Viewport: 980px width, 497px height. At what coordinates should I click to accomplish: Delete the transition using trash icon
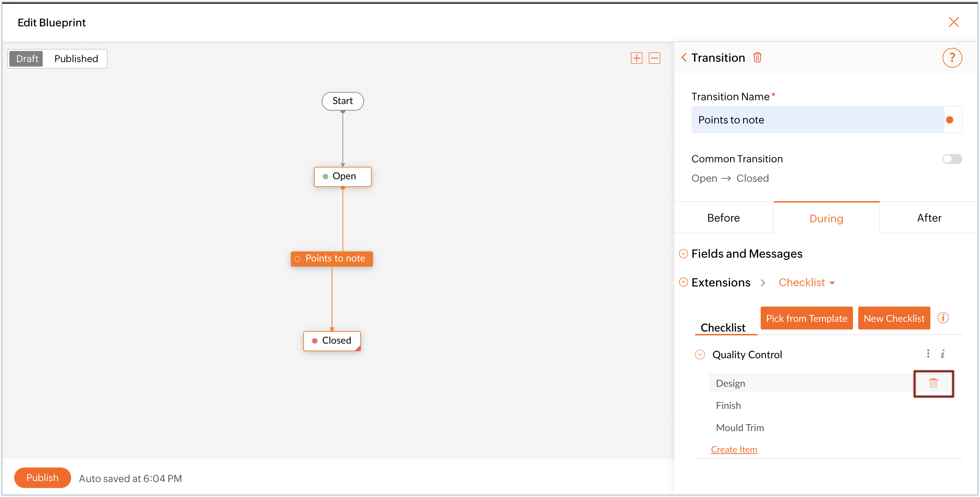757,58
